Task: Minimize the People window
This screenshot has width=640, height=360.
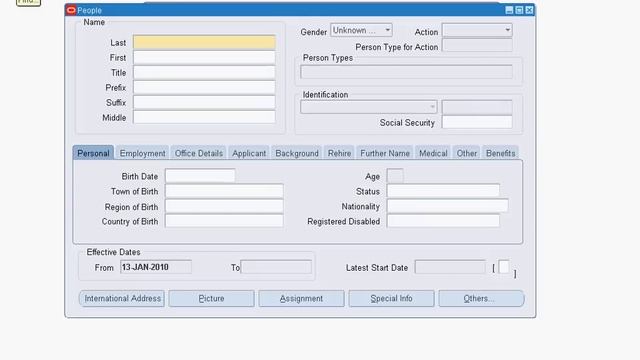Action: point(509,10)
